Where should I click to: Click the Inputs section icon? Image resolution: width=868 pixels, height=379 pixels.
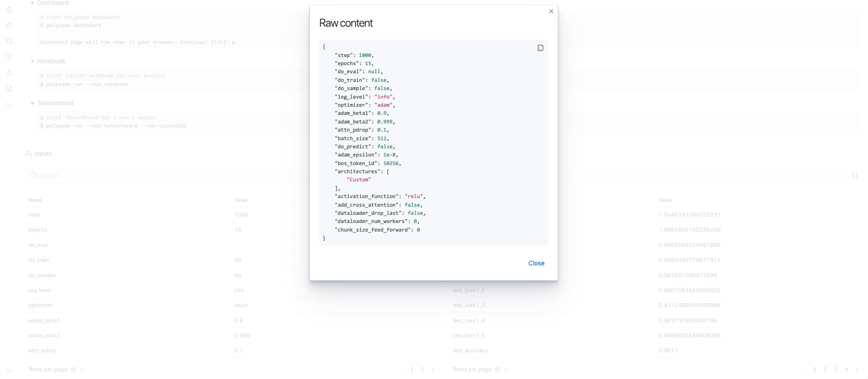[28, 154]
